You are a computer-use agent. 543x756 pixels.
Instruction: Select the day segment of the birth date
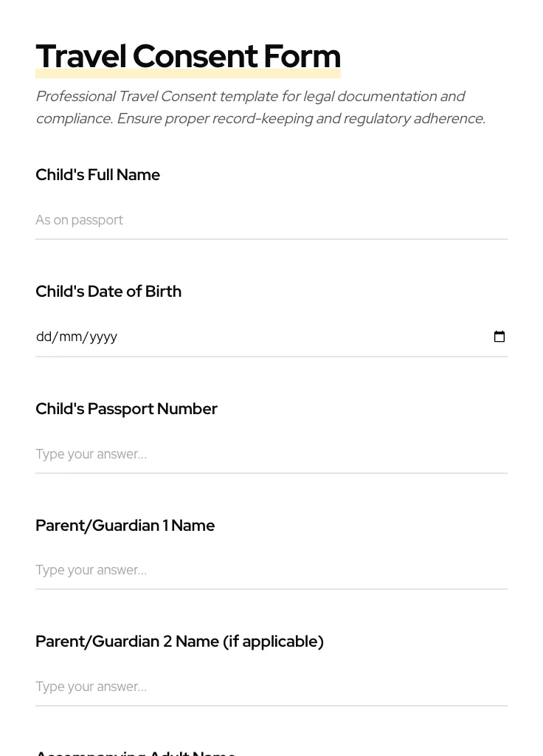coord(44,337)
